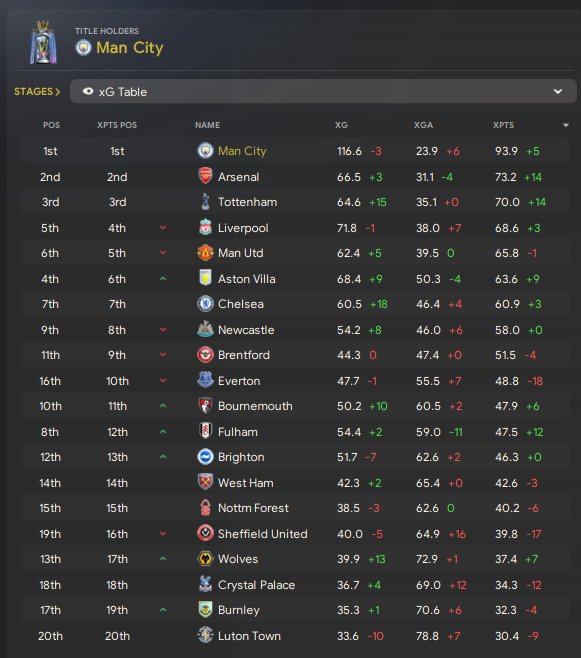Viewport: 581px width, 658px height.
Task: Click the Man Utd club crest
Action: coord(205,253)
